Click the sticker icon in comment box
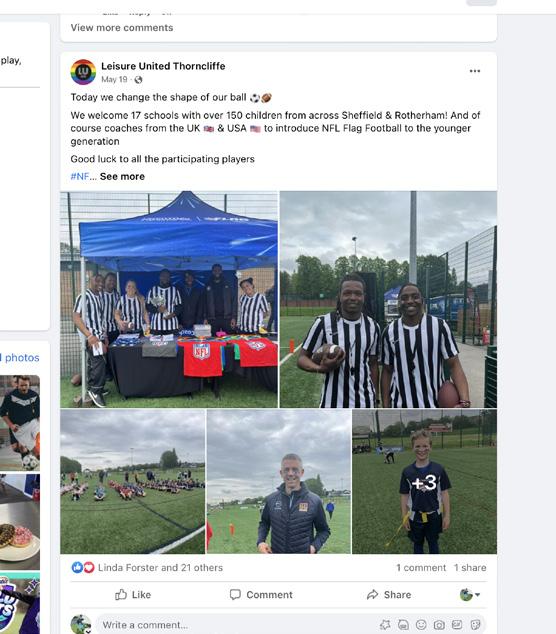Screen dimensions: 556x634 tap(476, 625)
